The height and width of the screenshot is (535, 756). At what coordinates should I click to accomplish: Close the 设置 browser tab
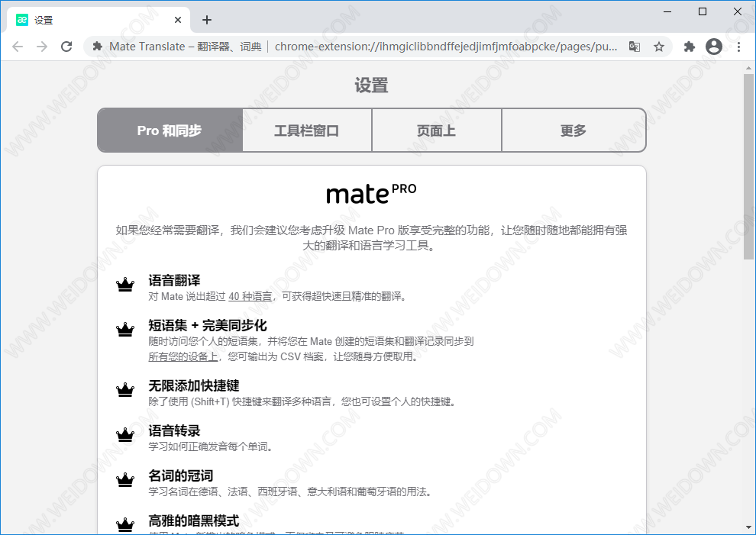pos(178,20)
